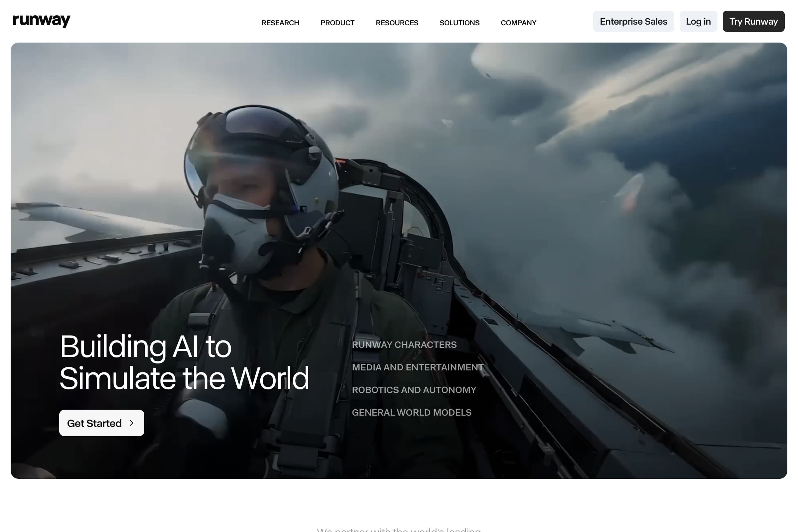This screenshot has width=798, height=532.
Task: Click the Log in button
Action: [x=698, y=21]
